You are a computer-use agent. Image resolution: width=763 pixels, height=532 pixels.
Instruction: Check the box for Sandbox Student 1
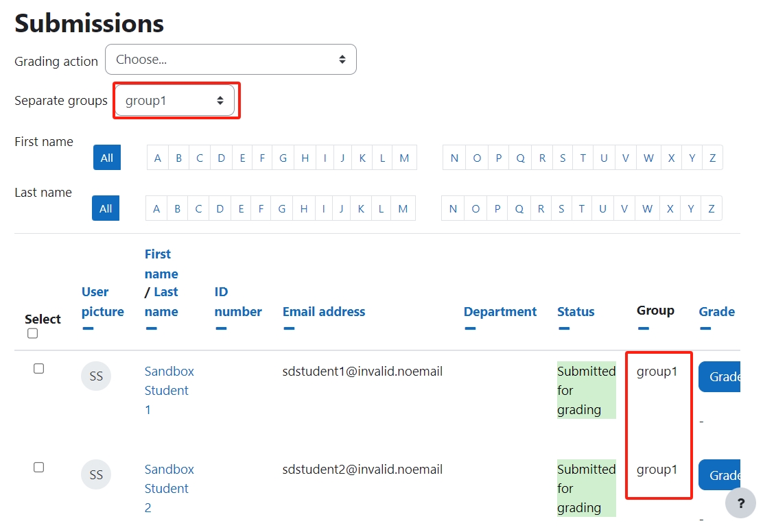[39, 369]
